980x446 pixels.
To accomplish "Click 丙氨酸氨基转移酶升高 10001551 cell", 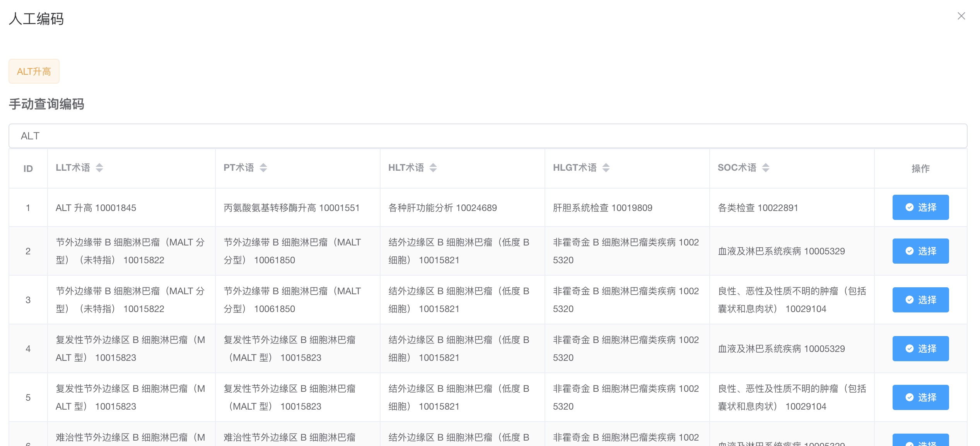I will (292, 208).
